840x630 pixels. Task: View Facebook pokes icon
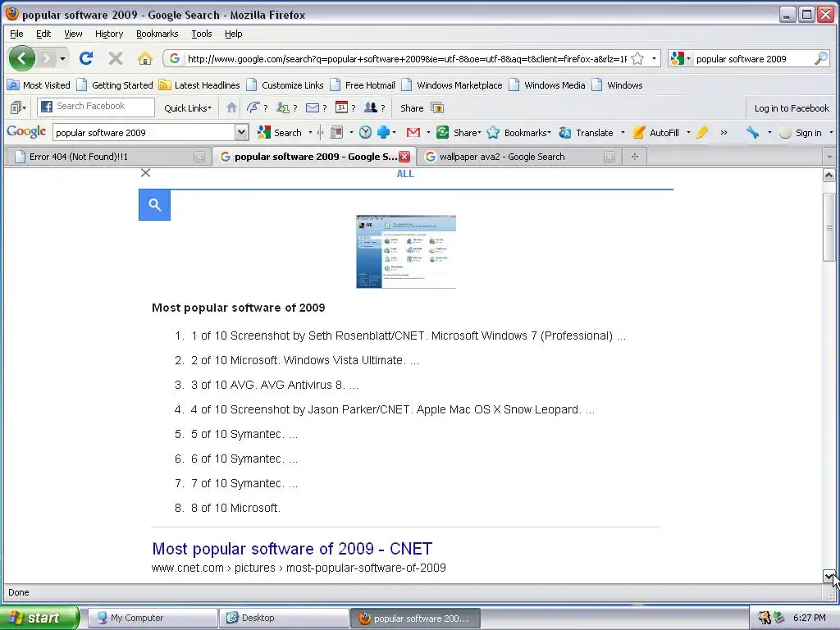[253, 107]
